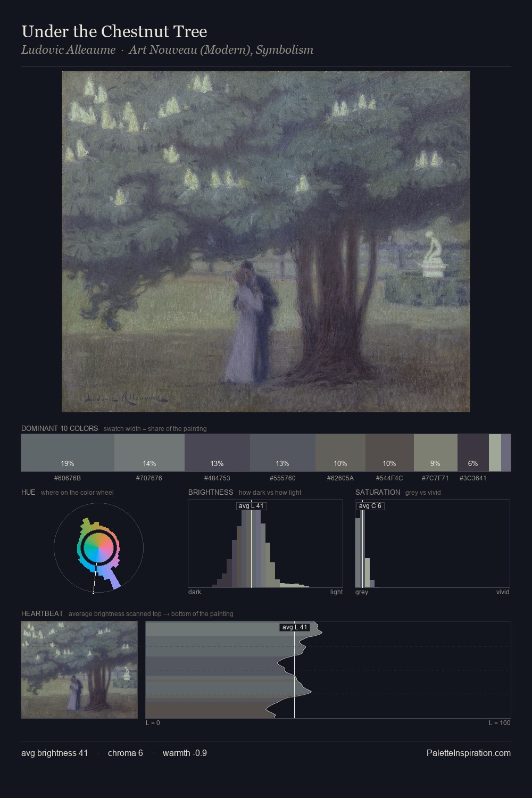Click the style text 'Art Nouveau (Modern), Symbolism'
Image resolution: width=532 pixels, height=798 pixels.
click(x=221, y=50)
